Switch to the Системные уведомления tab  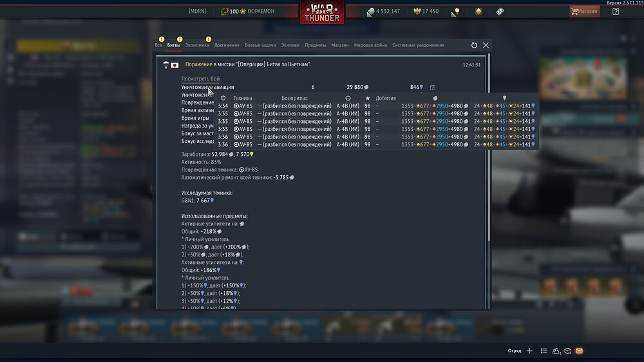click(418, 45)
